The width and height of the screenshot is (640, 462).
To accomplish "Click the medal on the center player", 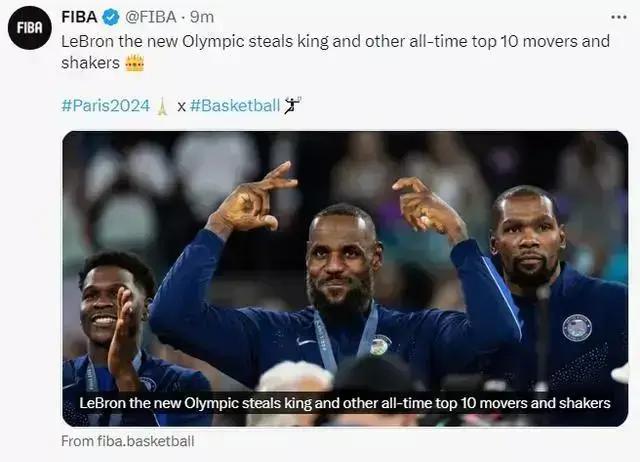I will point(380,345).
